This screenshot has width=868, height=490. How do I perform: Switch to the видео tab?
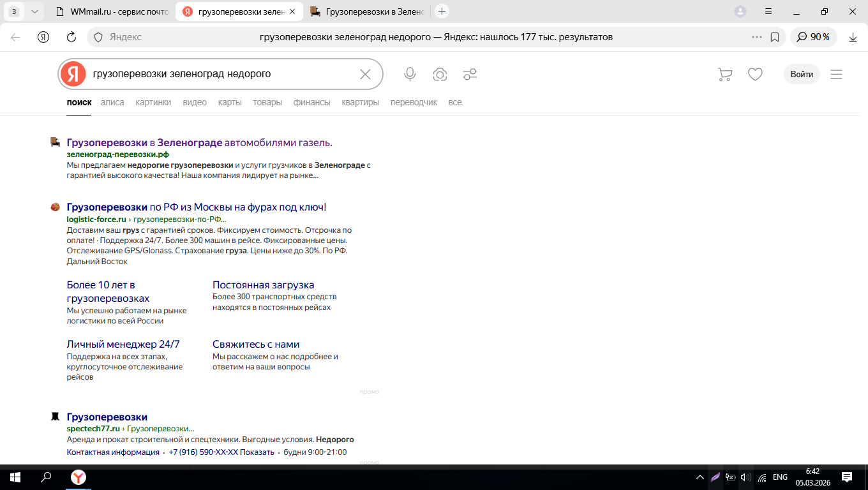[x=195, y=102]
